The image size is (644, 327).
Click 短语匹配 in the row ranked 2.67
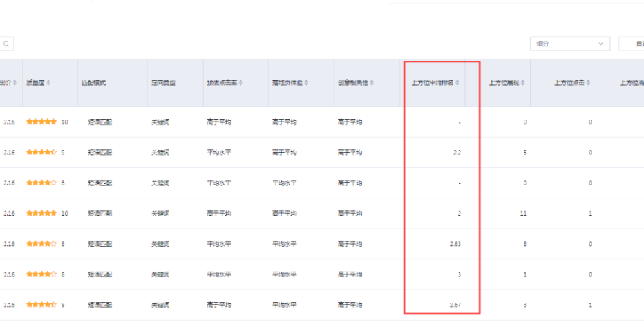tap(100, 305)
